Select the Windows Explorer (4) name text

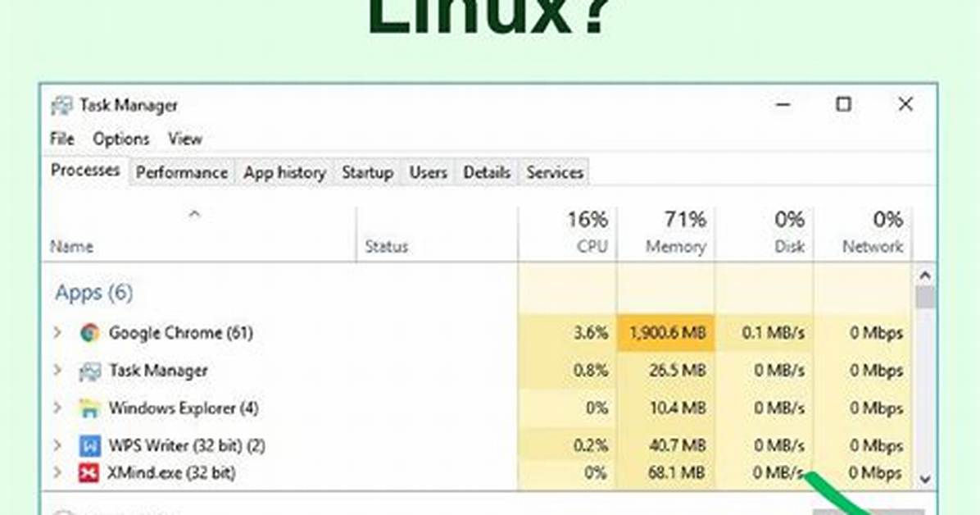click(x=183, y=408)
